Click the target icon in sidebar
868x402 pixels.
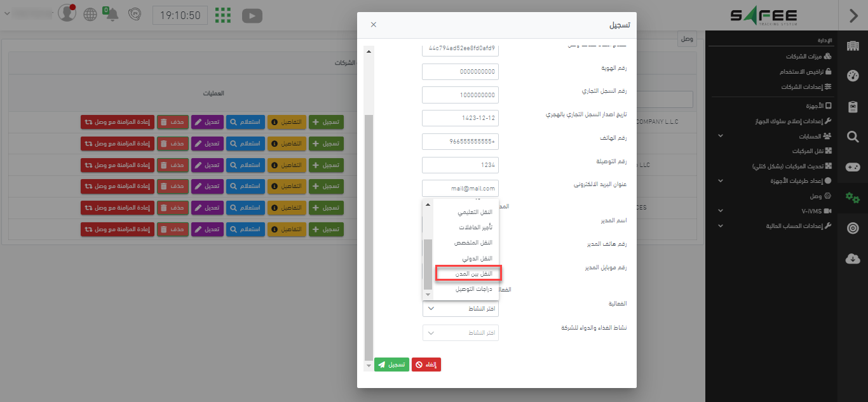click(x=853, y=228)
